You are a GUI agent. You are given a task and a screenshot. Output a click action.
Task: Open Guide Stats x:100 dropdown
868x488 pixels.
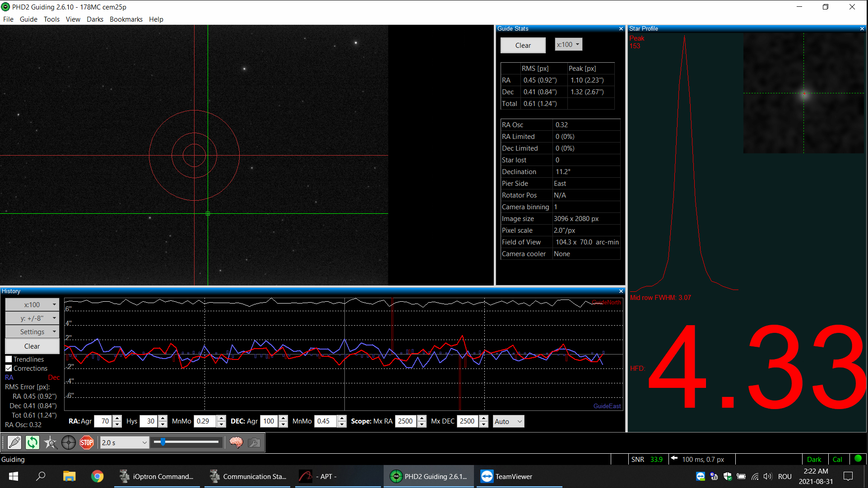(568, 45)
